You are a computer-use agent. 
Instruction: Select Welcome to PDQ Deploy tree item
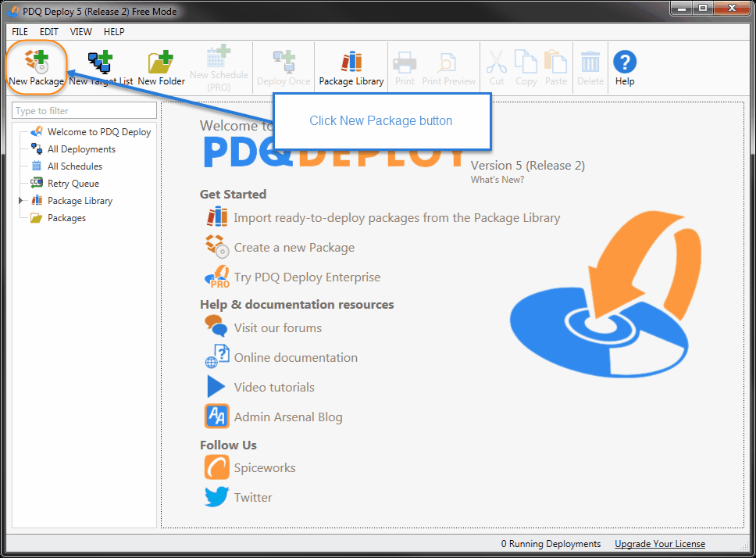click(91, 131)
